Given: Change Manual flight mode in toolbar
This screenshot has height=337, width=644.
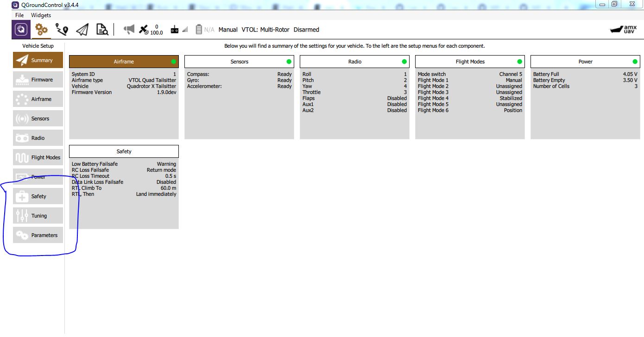Looking at the screenshot, I should tap(228, 30).
